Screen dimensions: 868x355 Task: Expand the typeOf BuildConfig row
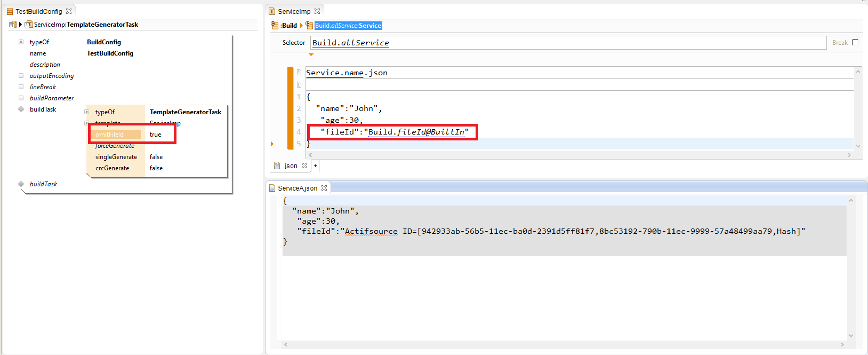[x=21, y=42]
